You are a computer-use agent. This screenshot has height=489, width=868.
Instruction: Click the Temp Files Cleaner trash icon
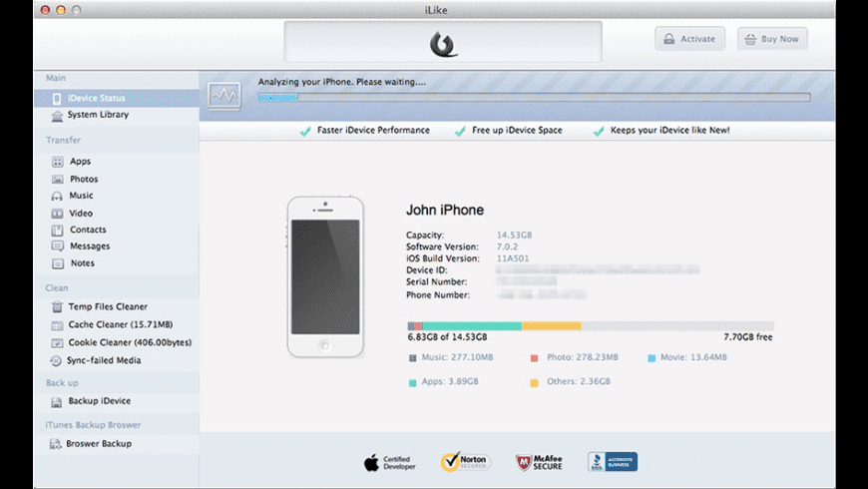point(57,306)
